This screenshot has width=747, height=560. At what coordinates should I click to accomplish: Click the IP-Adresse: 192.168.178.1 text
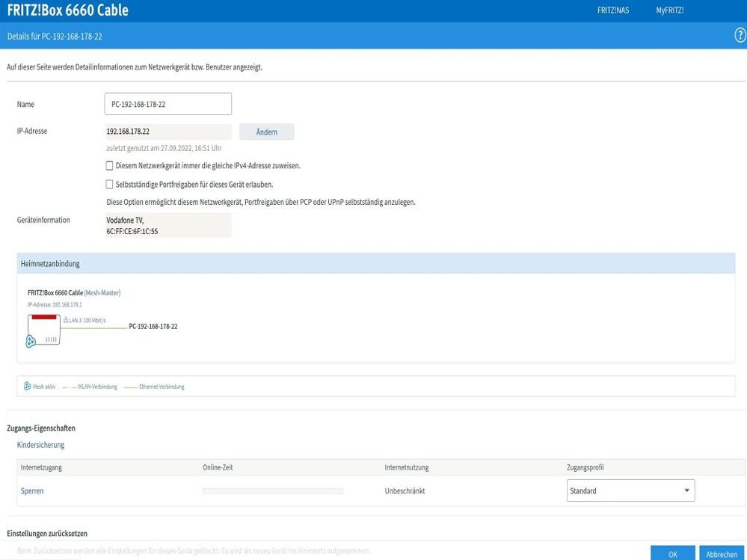coord(55,304)
